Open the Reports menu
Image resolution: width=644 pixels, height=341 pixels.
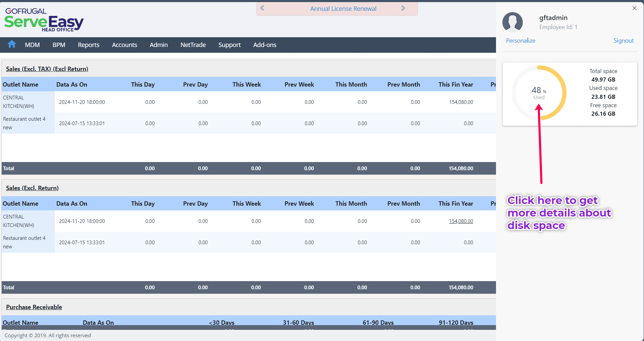89,45
